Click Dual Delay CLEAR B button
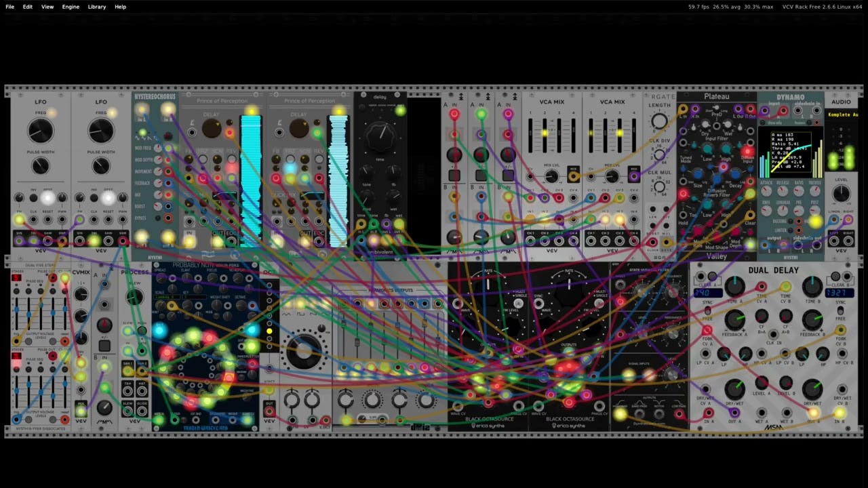This screenshot has height=488, width=868. point(837,277)
